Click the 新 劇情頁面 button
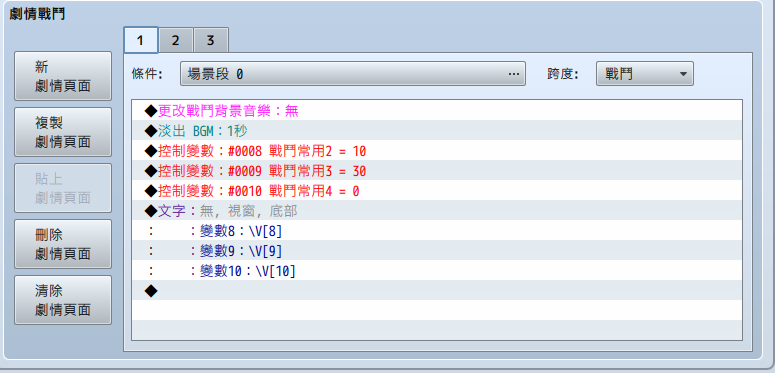Screen dimensions: 775x373 point(63,76)
